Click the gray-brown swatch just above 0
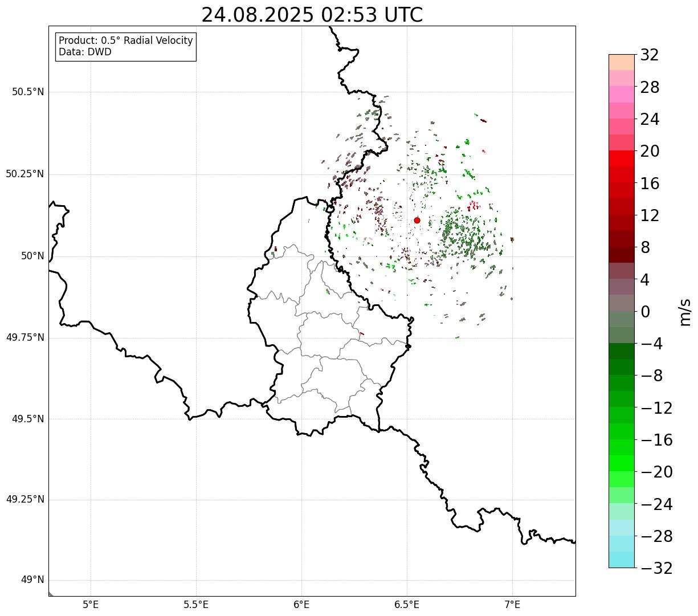 click(622, 303)
